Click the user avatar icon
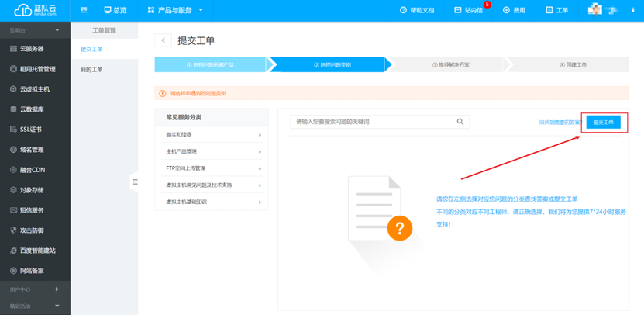Screen dimensions: 644x315 click(x=595, y=10)
